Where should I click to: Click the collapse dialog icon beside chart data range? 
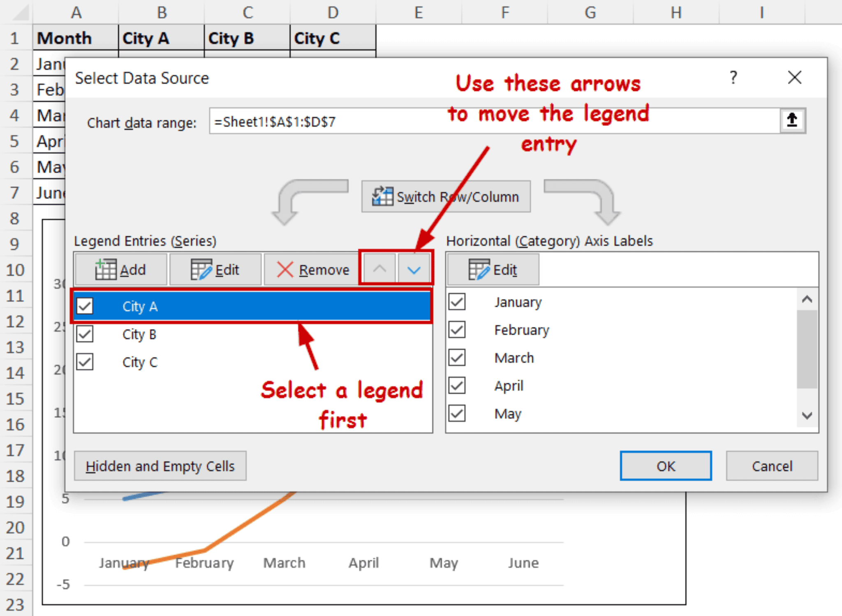click(x=791, y=120)
